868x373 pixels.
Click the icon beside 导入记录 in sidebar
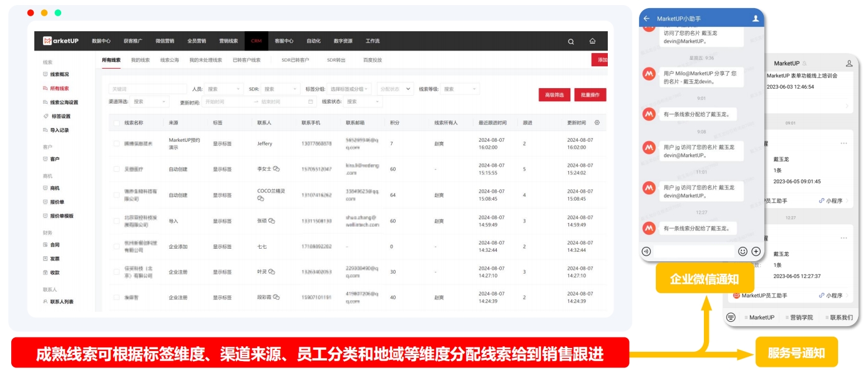pyautogui.click(x=45, y=130)
